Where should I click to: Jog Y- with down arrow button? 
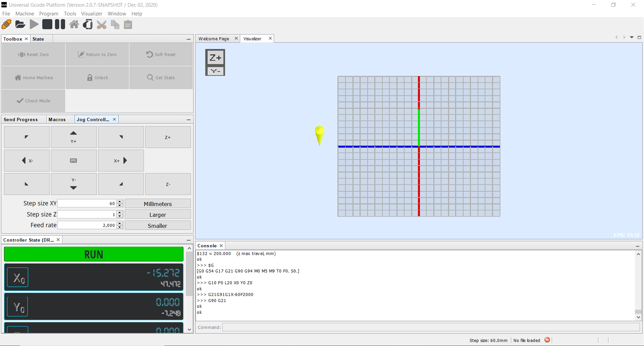pos(74,184)
